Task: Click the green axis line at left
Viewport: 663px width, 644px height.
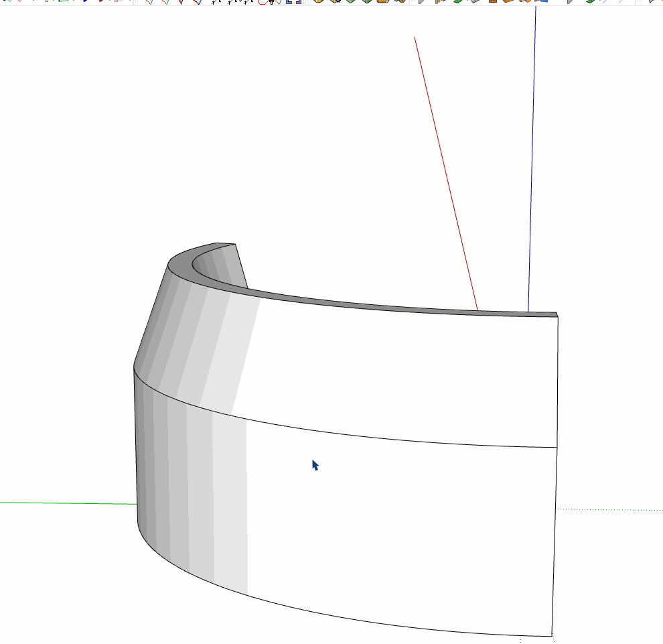Action: [x=67, y=503]
